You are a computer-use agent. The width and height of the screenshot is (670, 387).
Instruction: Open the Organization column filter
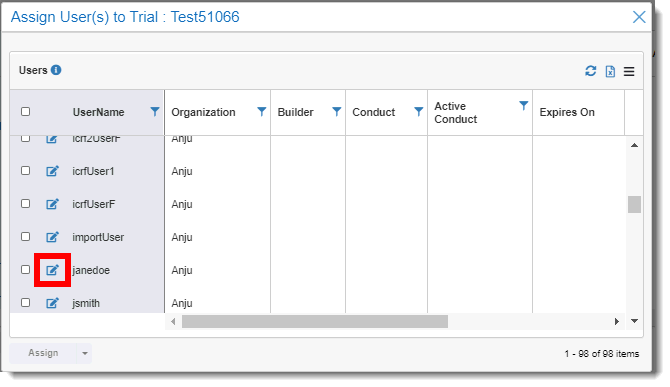[x=262, y=111]
